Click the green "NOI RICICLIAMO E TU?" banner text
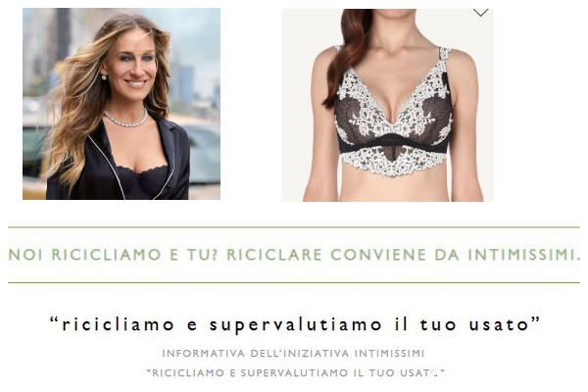 click(113, 255)
